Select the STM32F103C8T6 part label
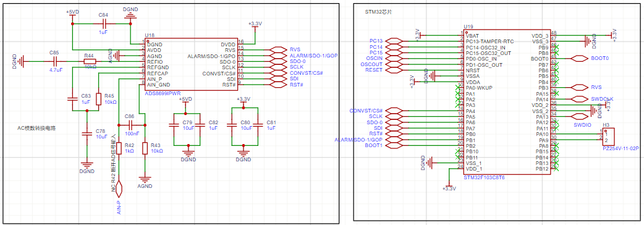The image size is (644, 225). [484, 178]
